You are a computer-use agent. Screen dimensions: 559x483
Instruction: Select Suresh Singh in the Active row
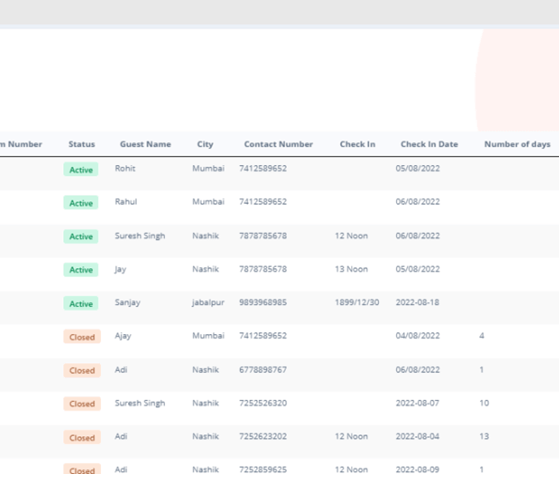140,236
